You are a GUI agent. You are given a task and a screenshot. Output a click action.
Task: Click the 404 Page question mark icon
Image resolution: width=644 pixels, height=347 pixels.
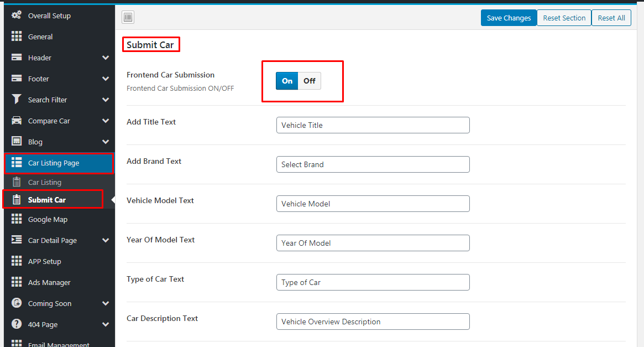pyautogui.click(x=17, y=324)
